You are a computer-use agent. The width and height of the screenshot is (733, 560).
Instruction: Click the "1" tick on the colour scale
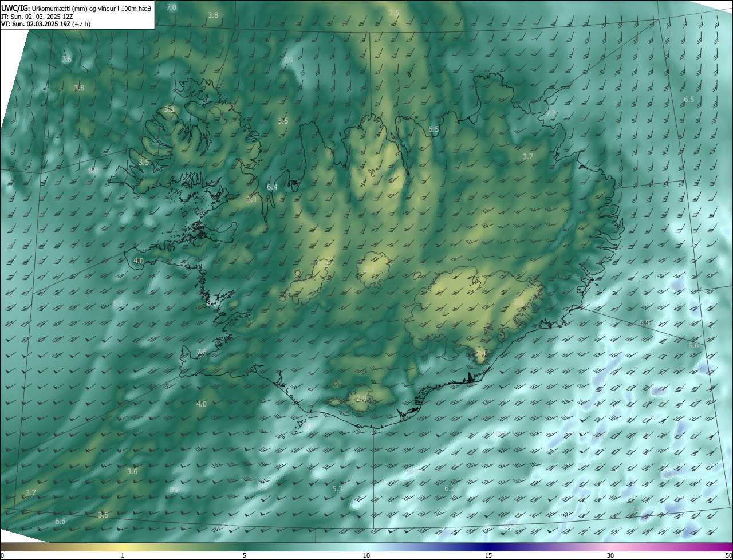tap(123, 555)
